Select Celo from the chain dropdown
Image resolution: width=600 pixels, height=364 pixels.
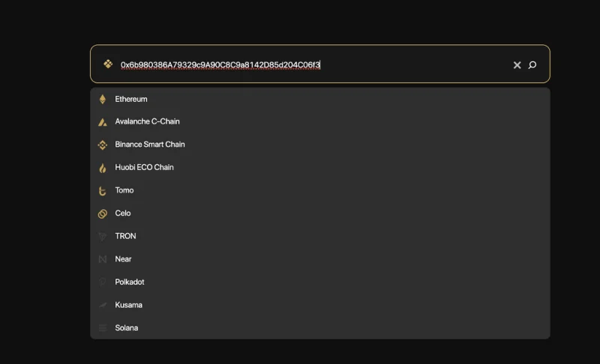click(x=320, y=213)
